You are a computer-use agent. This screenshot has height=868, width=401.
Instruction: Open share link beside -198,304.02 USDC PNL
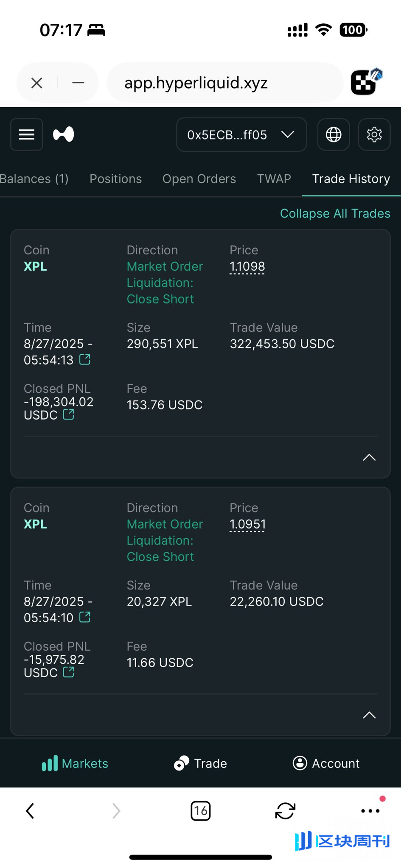pyautogui.click(x=68, y=415)
